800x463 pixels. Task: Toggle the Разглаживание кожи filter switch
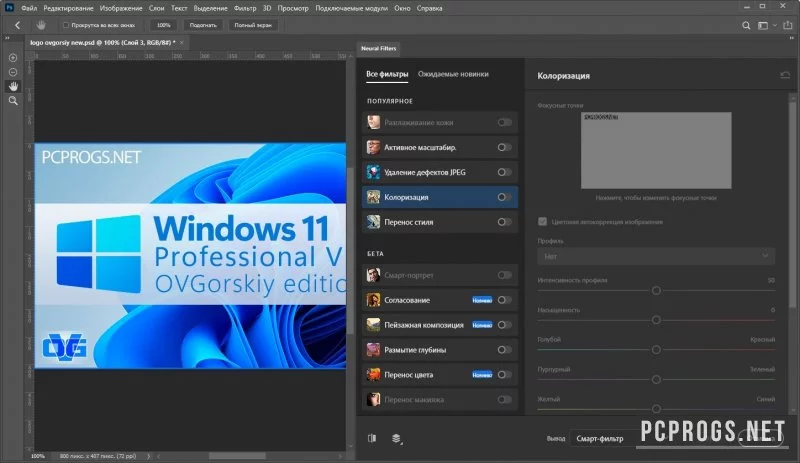coord(505,123)
